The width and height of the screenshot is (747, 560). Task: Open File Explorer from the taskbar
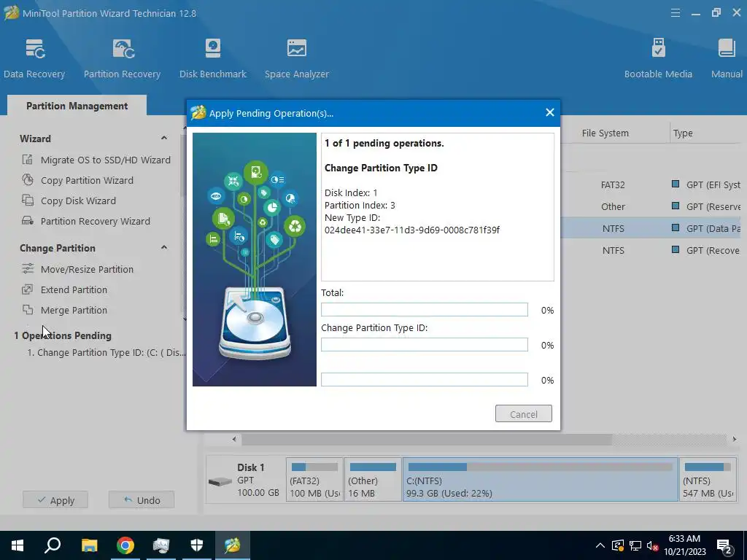pyautogui.click(x=89, y=545)
